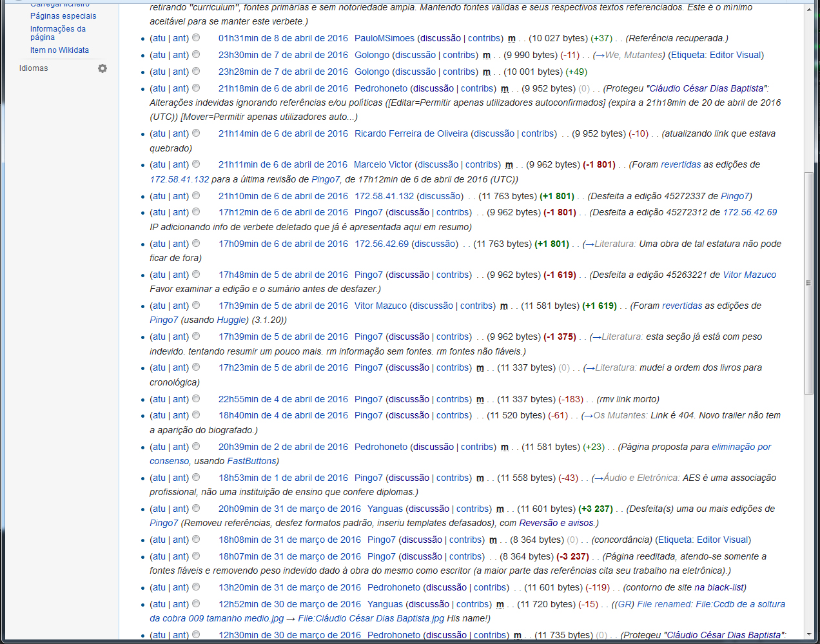
Task: Select radio button for 21h18min 6 de abril revision
Action: [x=196, y=88]
